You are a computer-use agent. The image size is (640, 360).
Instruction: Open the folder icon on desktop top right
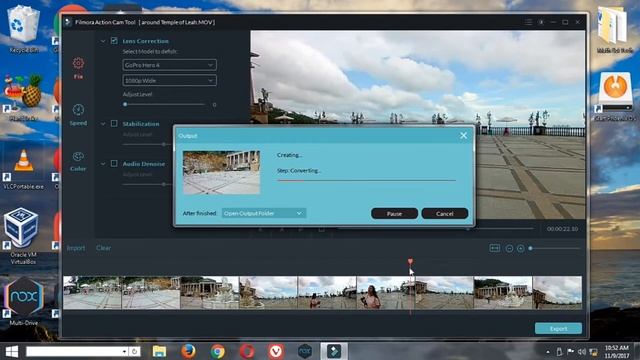614,29
